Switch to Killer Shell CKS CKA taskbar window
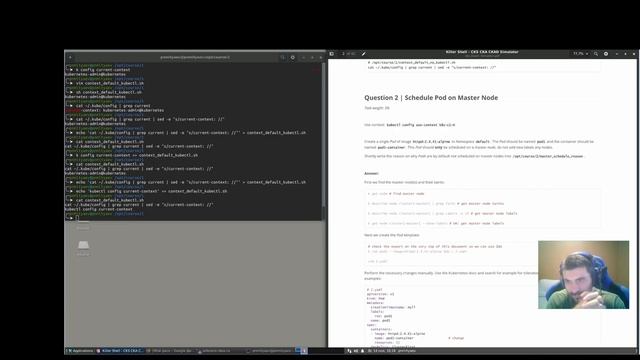This screenshot has width=640, height=360. pos(120,351)
